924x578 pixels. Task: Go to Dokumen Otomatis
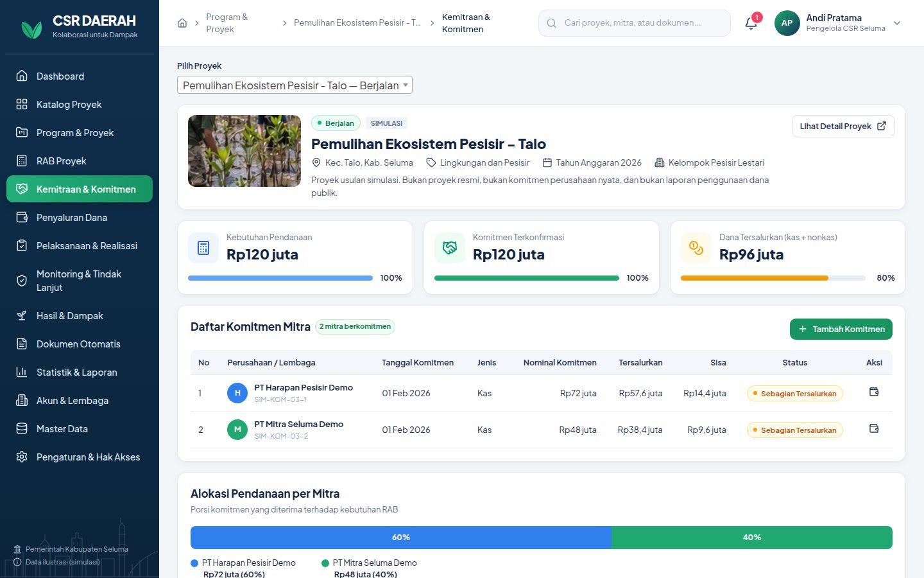80,344
